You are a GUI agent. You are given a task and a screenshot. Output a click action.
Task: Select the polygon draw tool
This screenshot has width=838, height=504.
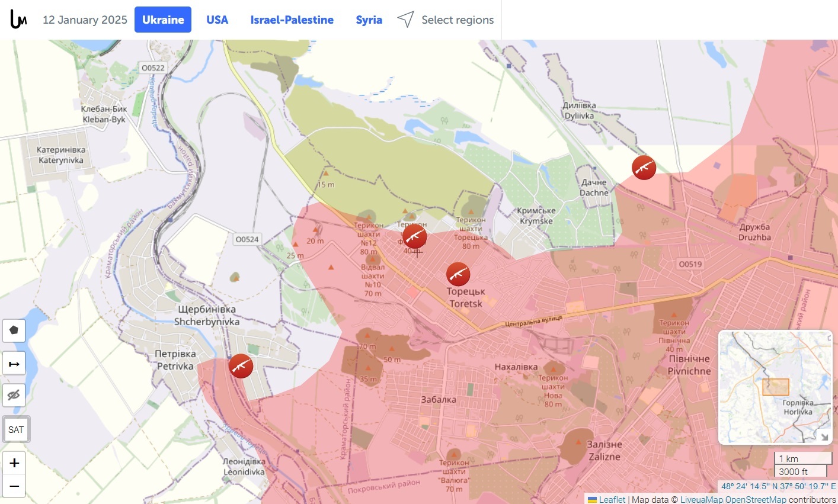(x=14, y=330)
